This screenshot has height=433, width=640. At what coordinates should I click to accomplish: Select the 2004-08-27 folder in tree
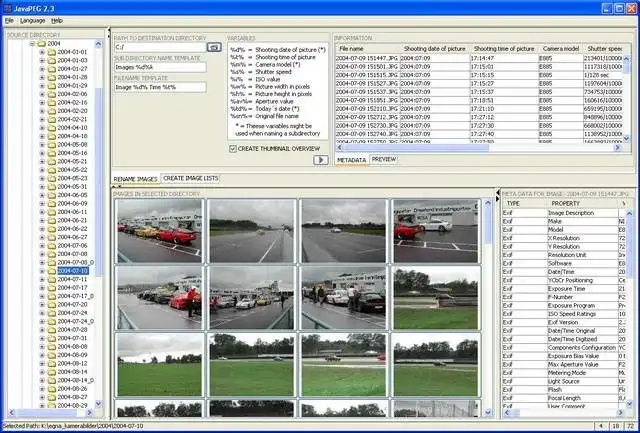click(72, 397)
